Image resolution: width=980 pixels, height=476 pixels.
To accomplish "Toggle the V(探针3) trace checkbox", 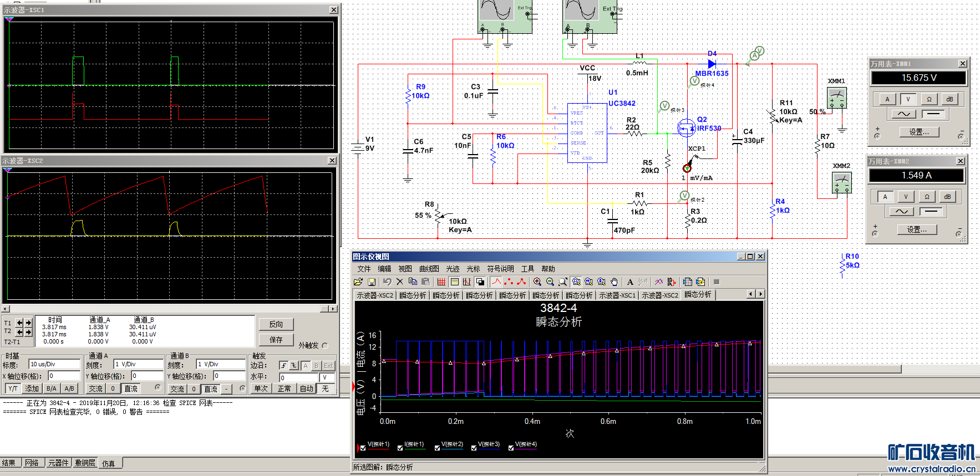I will tap(474, 448).
